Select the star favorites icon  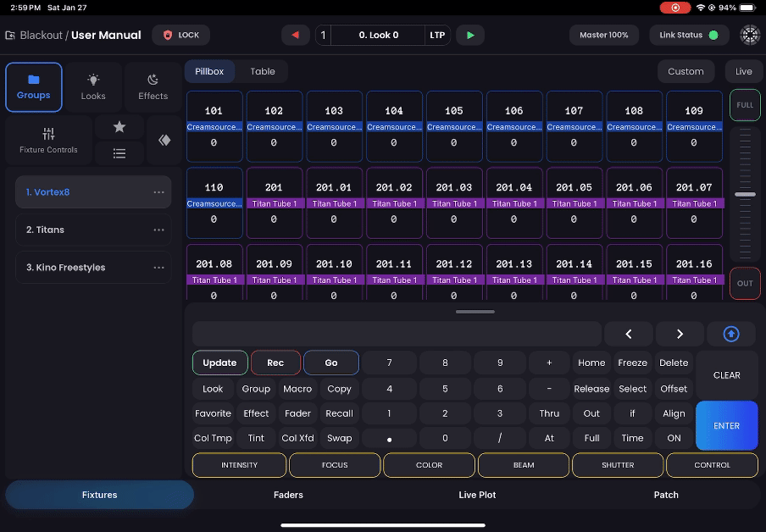pos(119,127)
